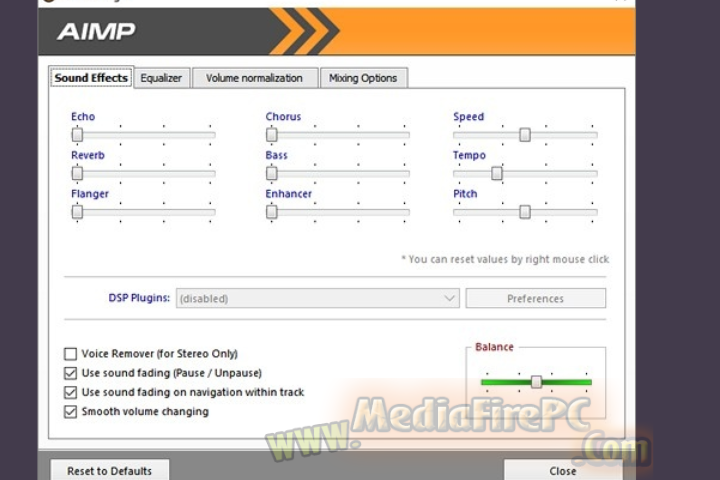Click the DSP Plugins label
This screenshot has width=720, height=480.
pyautogui.click(x=139, y=298)
